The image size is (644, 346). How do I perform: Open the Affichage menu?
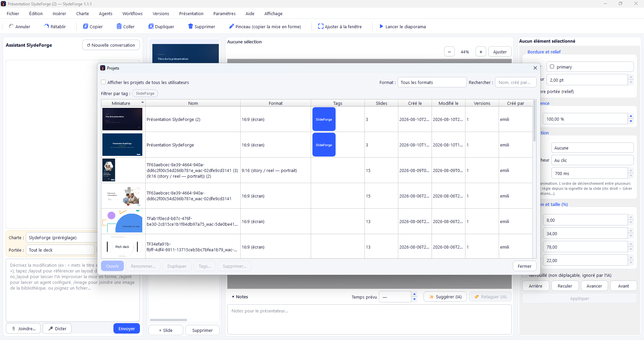[274, 13]
